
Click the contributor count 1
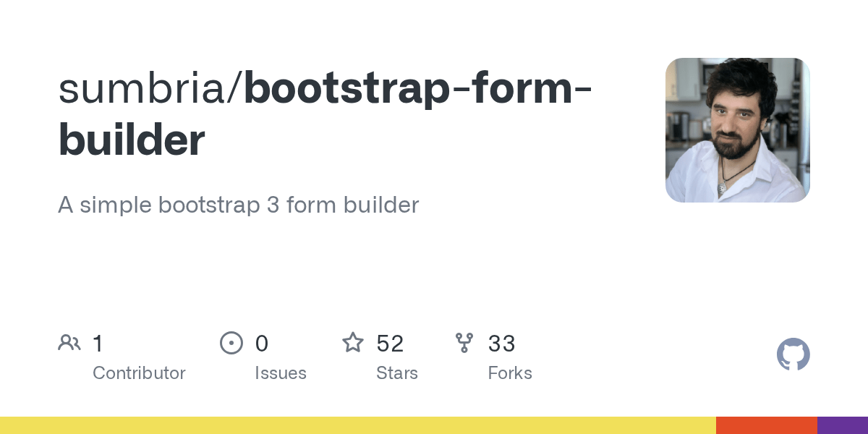coord(98,344)
